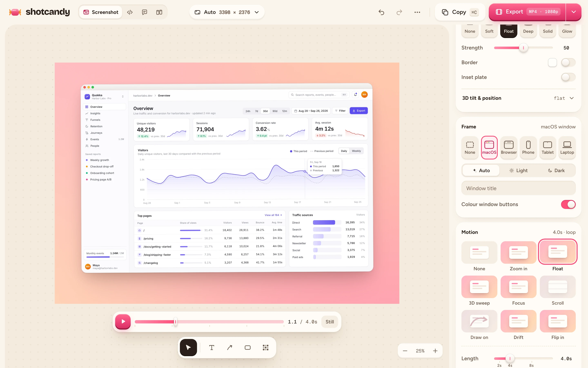Open the more options ellipsis menu
Image resolution: width=588 pixels, height=368 pixels.
point(417,12)
